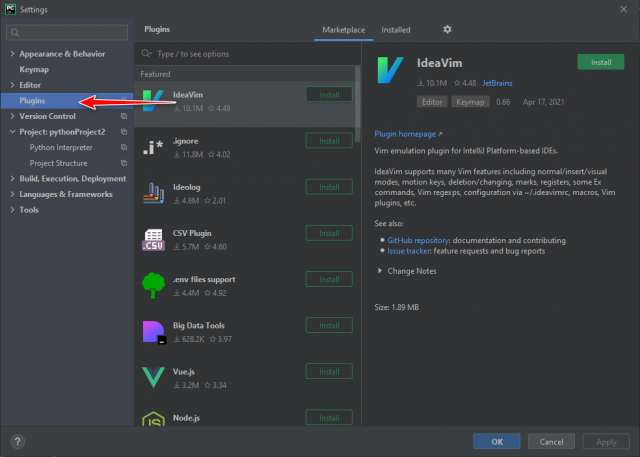This screenshot has height=457, width=640.
Task: Install the Ideolog plugin
Action: click(x=329, y=187)
